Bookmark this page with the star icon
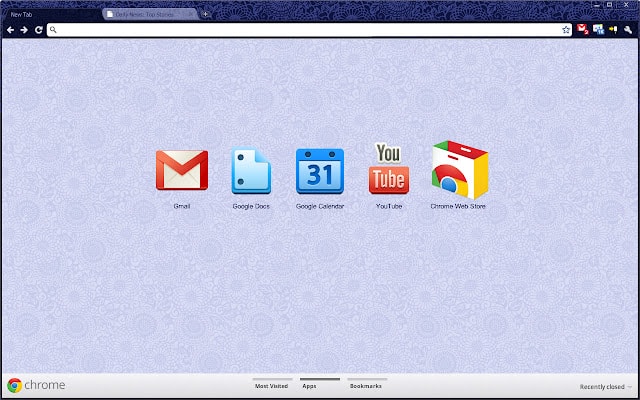This screenshot has height=400, width=640. tap(566, 30)
